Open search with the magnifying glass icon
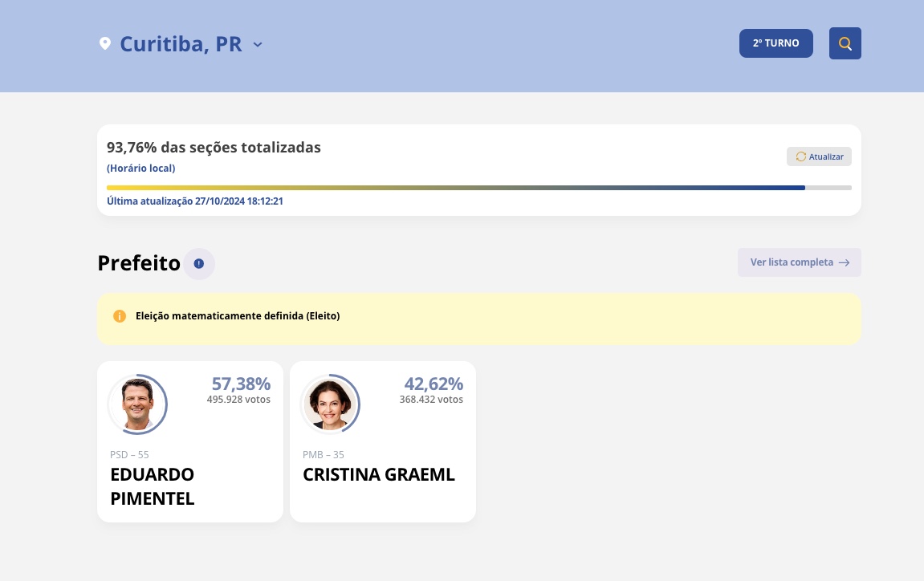The image size is (924, 581). [x=845, y=43]
